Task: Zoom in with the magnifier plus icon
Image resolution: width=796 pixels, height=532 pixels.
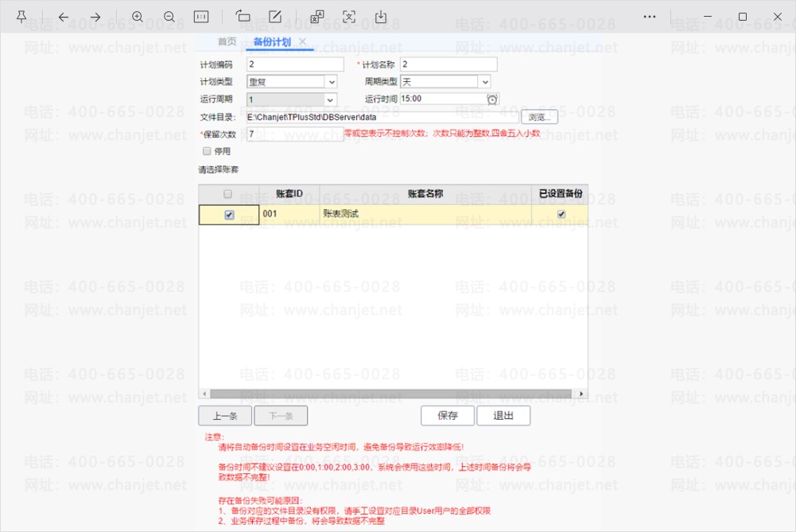Action: click(x=138, y=17)
